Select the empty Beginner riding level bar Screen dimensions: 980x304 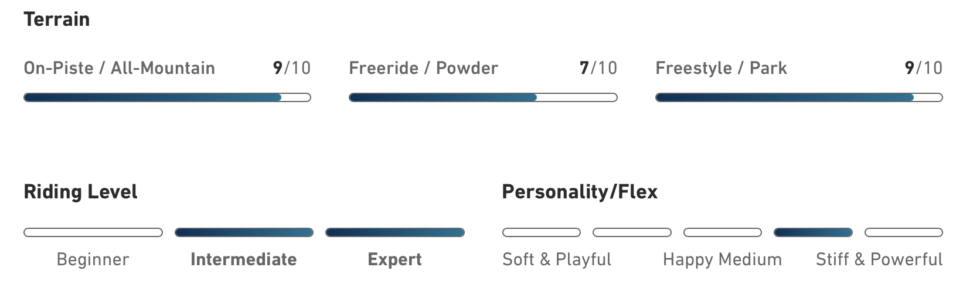[93, 232]
